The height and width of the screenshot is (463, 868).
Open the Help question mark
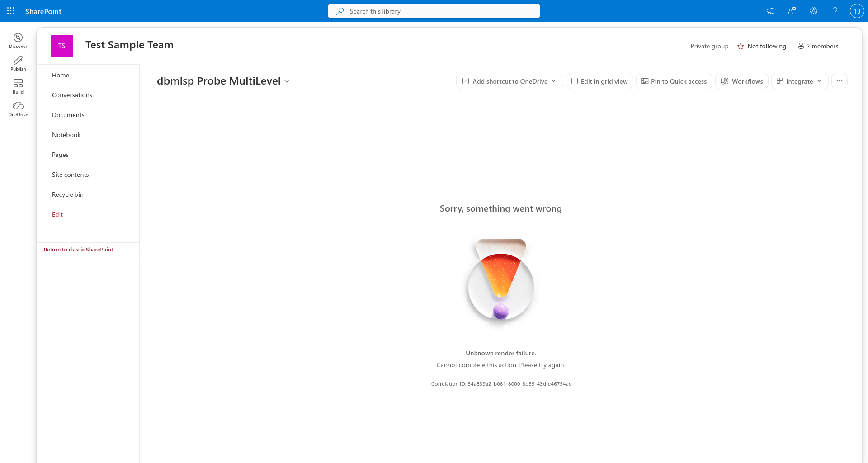click(835, 11)
